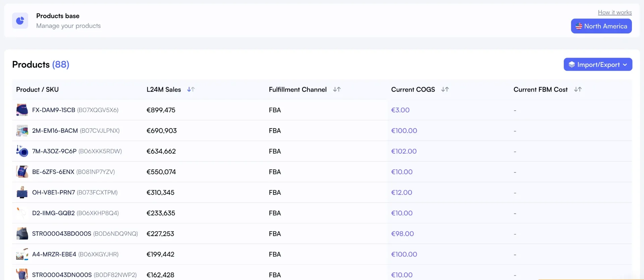The image size is (644, 280).
Task: Sort by Current FBM Cost arrows icon
Action: point(578,90)
